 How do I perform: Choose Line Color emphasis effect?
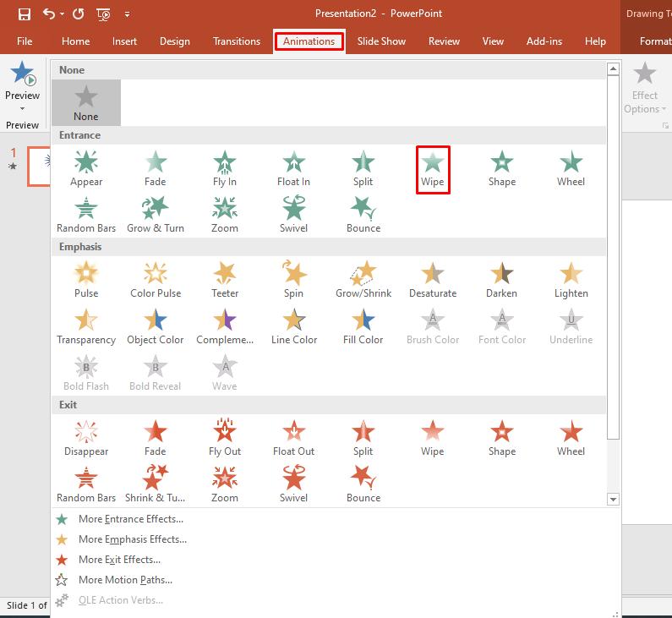(x=293, y=327)
